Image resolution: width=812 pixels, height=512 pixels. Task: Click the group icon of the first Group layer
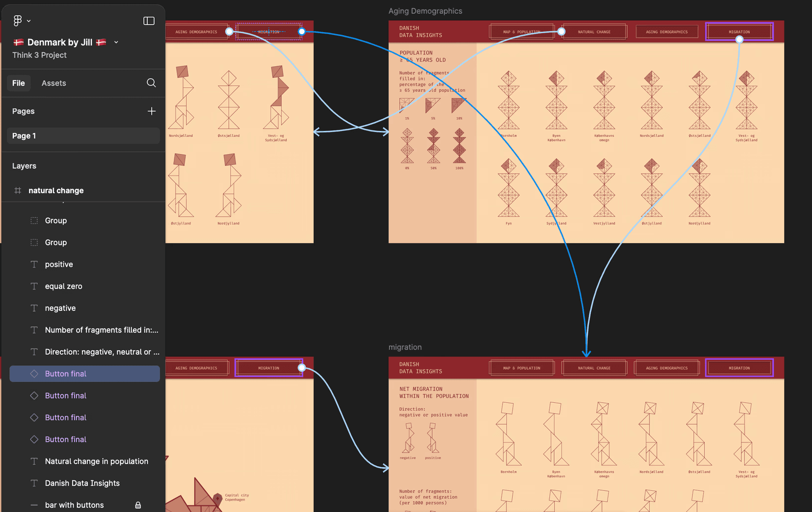(x=34, y=220)
